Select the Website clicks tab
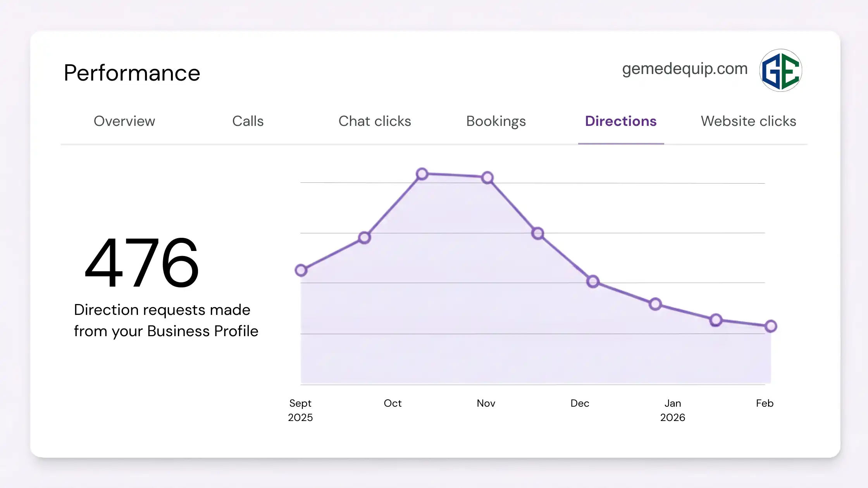 [748, 121]
